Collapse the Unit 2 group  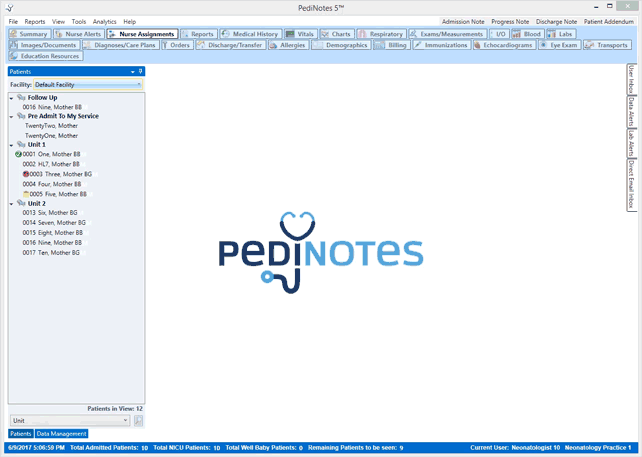(11, 204)
